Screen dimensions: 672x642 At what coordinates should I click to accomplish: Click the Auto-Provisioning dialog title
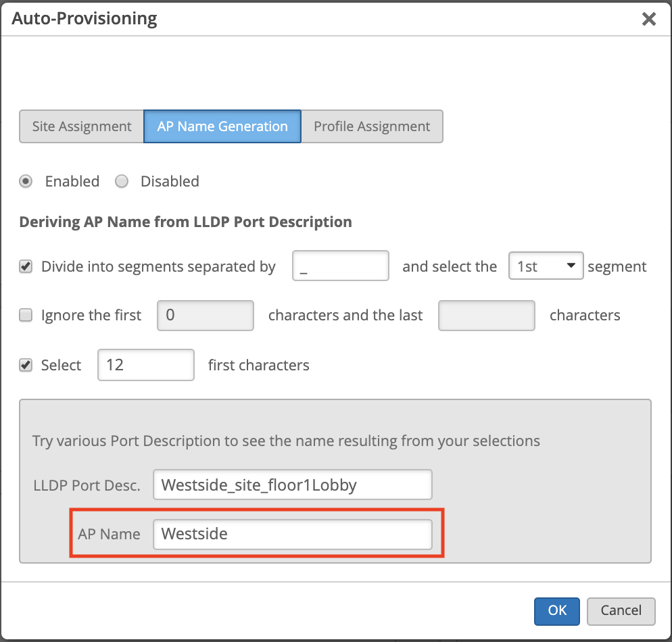(x=85, y=19)
